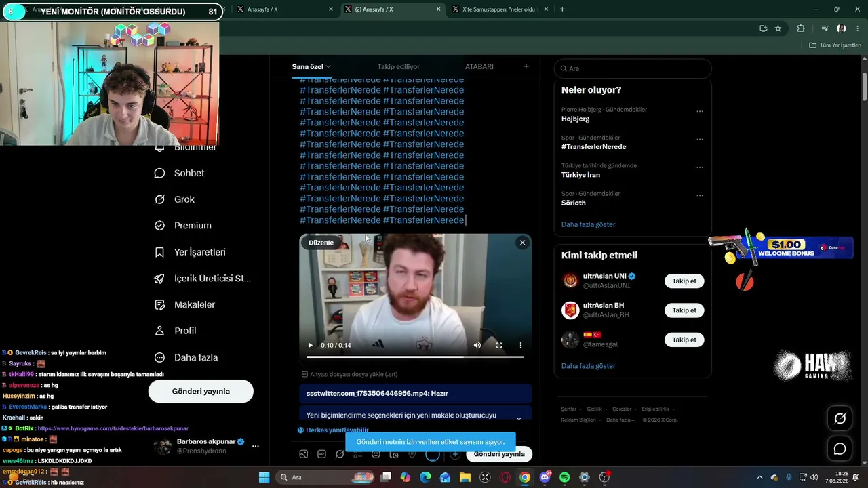Screen dimensions: 868x488
Task: Open Spotify from the taskbar
Action: [x=565, y=477]
